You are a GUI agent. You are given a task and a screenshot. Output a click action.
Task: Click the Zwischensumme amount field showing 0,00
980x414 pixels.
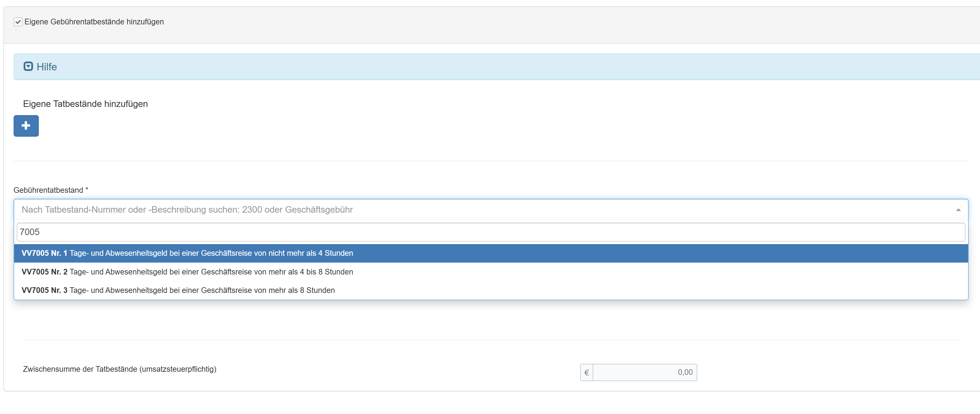click(x=645, y=373)
